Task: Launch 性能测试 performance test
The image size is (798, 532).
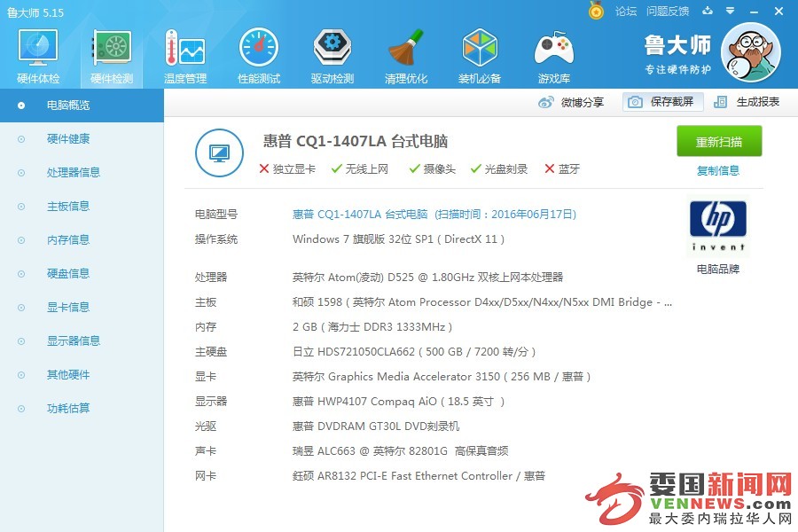Action: (259, 56)
